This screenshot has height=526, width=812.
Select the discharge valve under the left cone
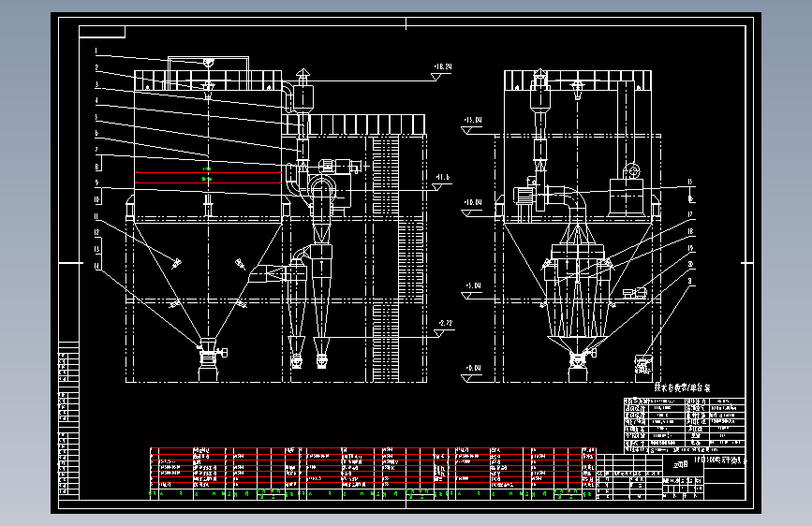[210, 354]
